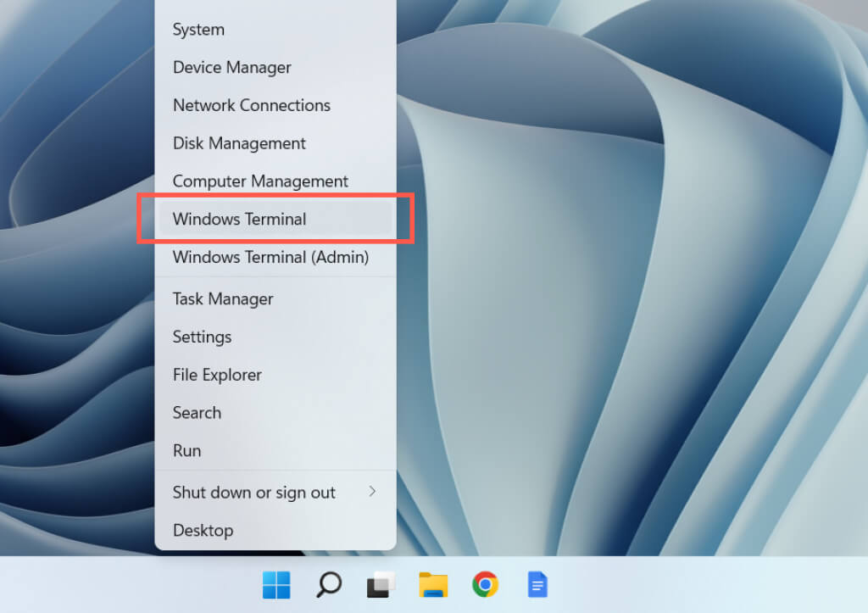Select Search in the menu

coord(275,413)
